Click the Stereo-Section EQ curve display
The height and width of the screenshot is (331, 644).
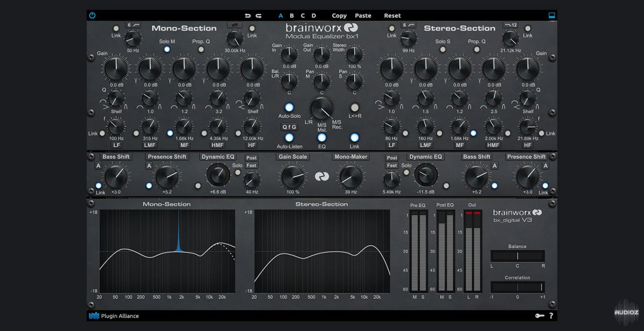click(x=322, y=251)
